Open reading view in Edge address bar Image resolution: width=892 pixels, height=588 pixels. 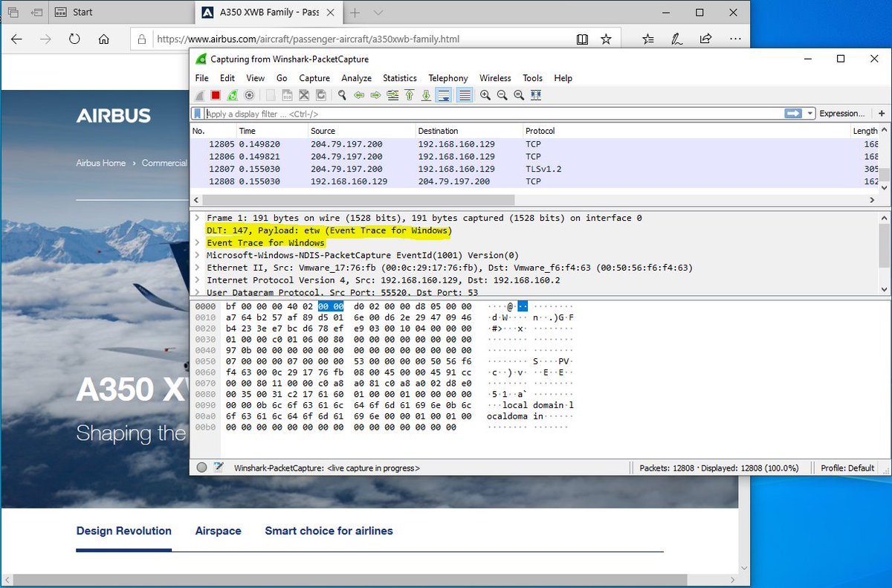[x=583, y=39]
